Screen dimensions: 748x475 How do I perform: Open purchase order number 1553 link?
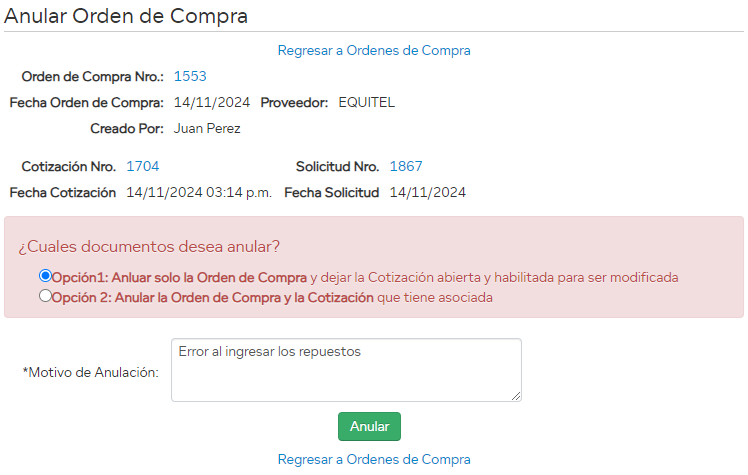(190, 76)
